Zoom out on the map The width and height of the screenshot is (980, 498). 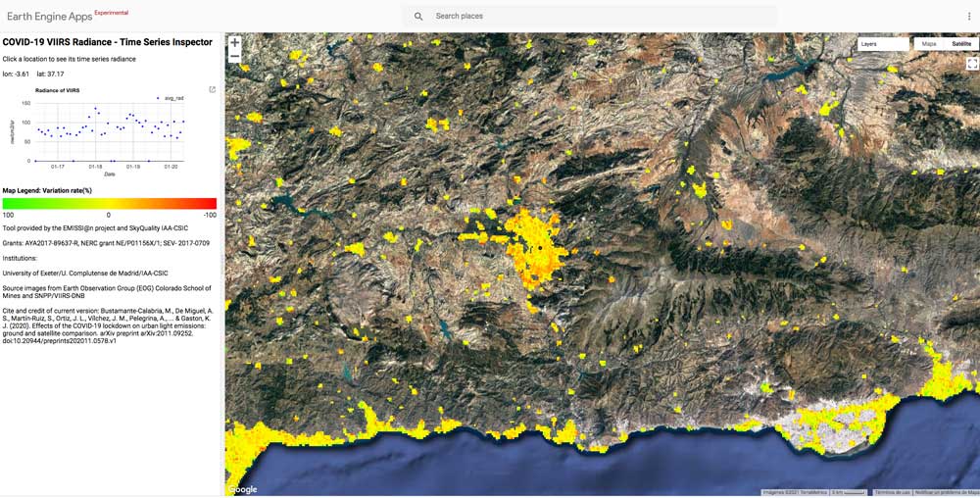click(x=235, y=58)
